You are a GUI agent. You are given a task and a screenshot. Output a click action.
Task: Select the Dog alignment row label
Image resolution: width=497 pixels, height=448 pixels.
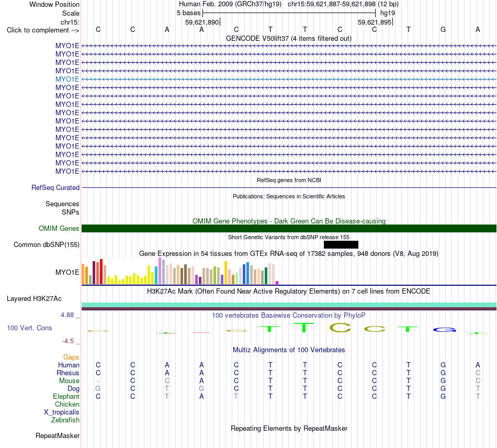pos(73,389)
